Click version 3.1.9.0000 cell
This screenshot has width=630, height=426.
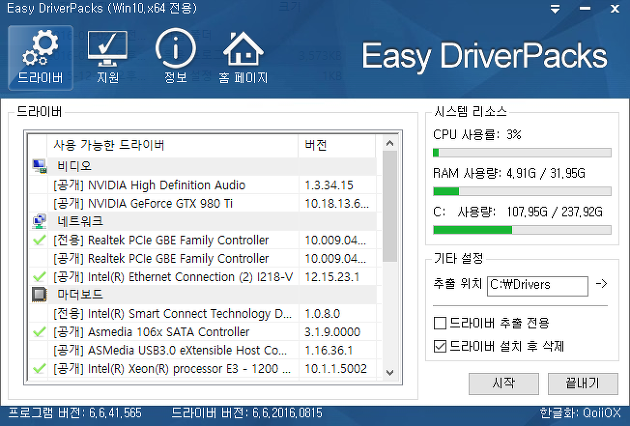332,332
